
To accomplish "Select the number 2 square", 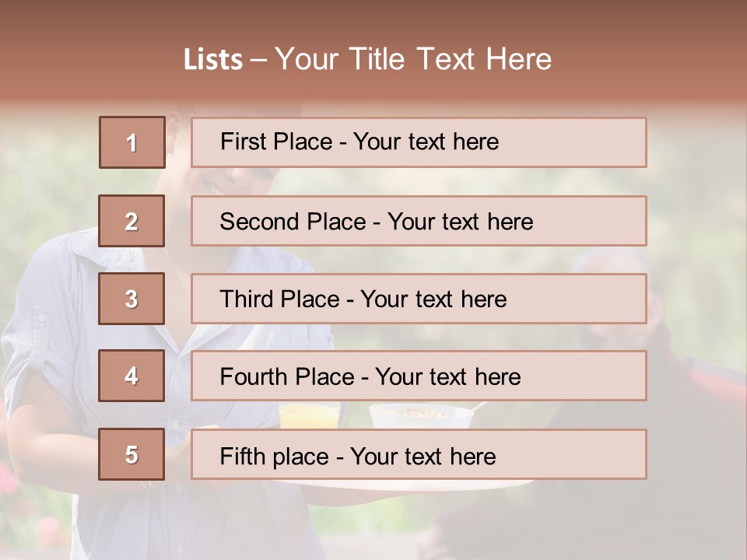I will pos(132,221).
